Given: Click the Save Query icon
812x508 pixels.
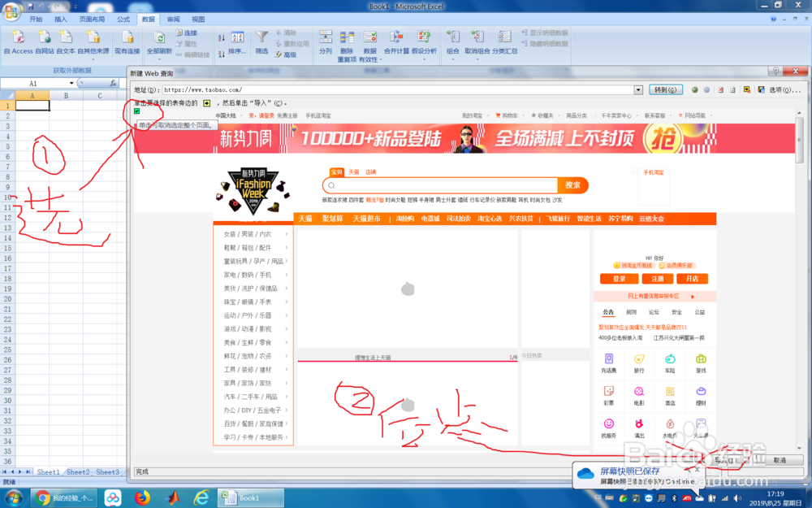Looking at the screenshot, I should [x=761, y=89].
